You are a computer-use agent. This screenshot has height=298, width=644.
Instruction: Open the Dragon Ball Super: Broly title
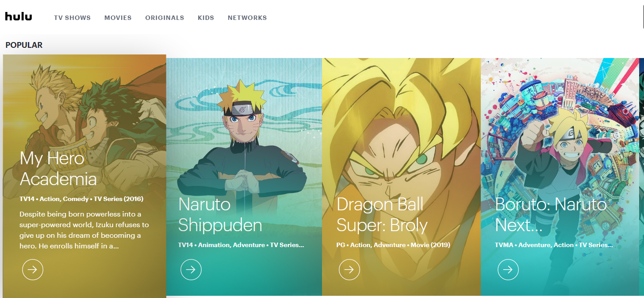tap(382, 215)
